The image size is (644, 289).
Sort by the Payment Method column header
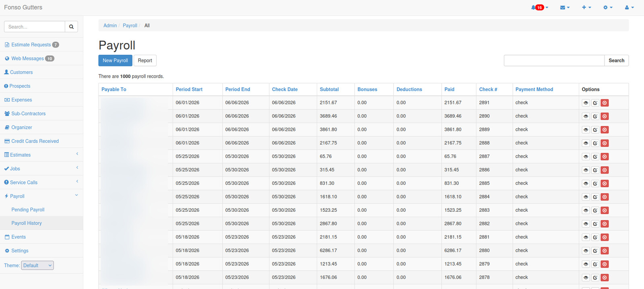pos(534,89)
